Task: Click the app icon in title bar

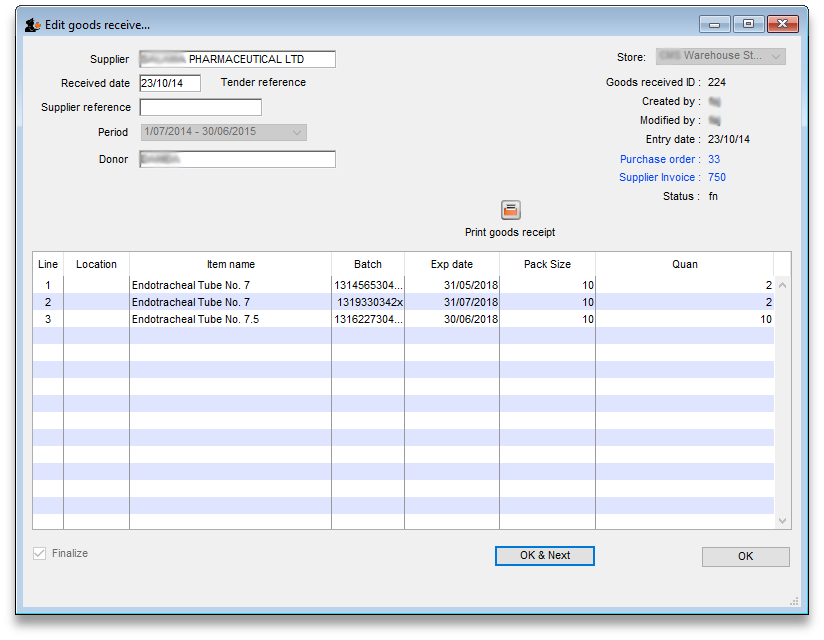Action: pos(32,25)
